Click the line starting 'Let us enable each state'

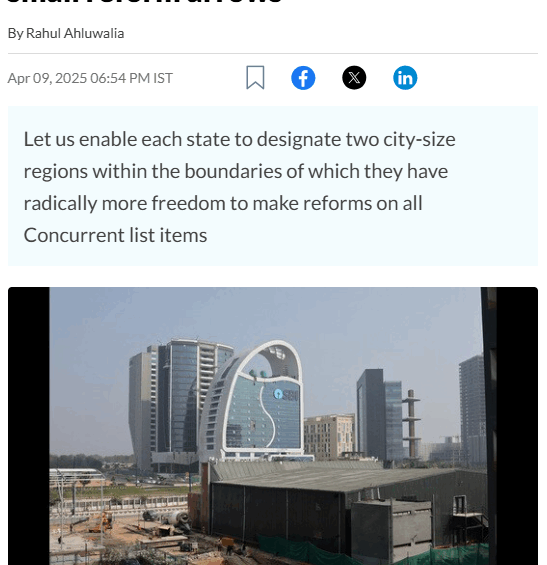coord(239,139)
